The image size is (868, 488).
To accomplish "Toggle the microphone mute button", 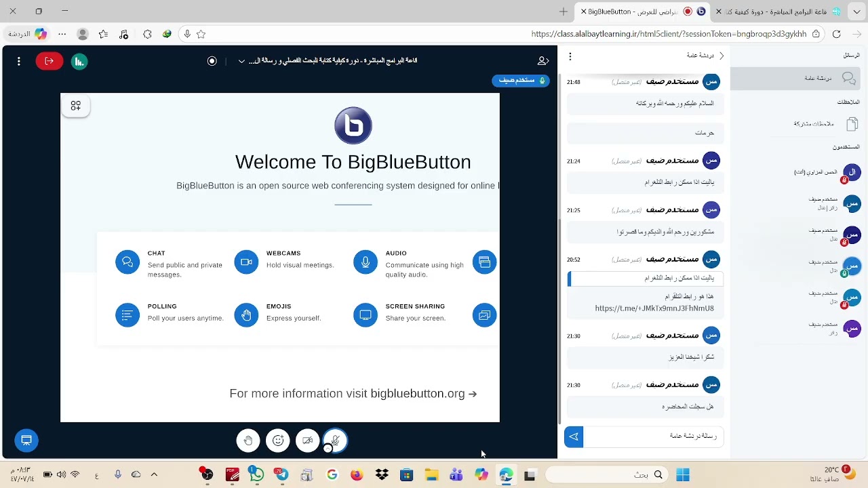I will pyautogui.click(x=336, y=440).
